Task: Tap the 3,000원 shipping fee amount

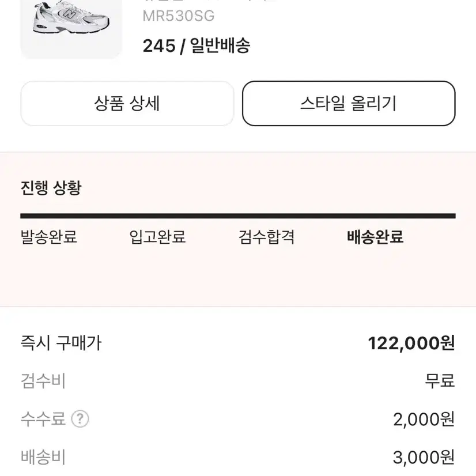Action: 424,458
